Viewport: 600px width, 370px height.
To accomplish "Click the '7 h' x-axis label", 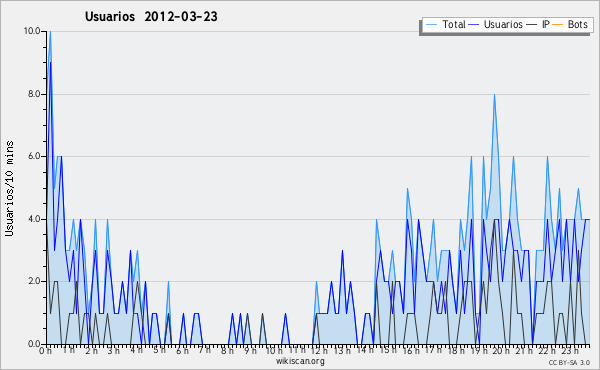I will (x=204, y=350).
